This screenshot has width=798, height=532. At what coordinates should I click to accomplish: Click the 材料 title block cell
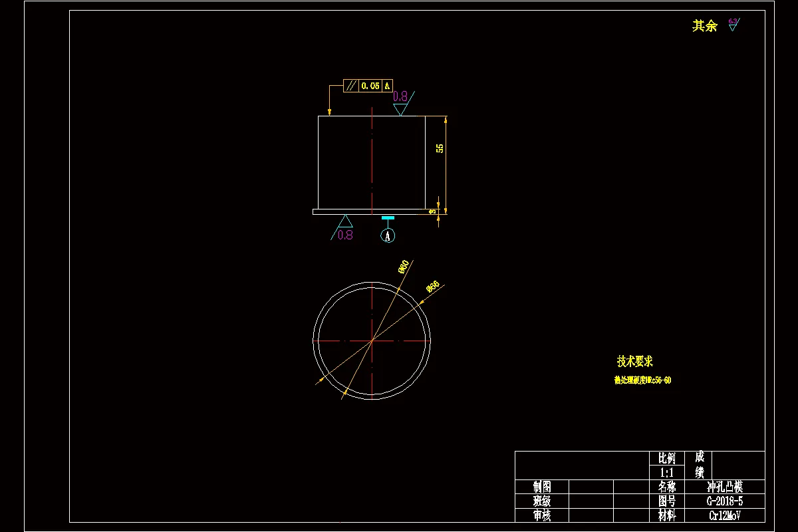(667, 515)
